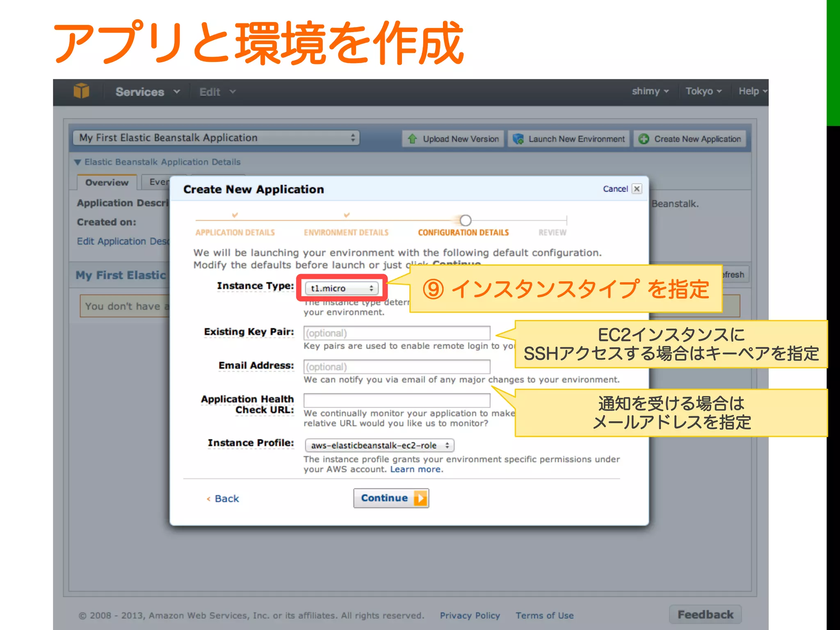Screen dimensions: 840x630
Task: Click the orange arrow on Continue
Action: [420, 498]
